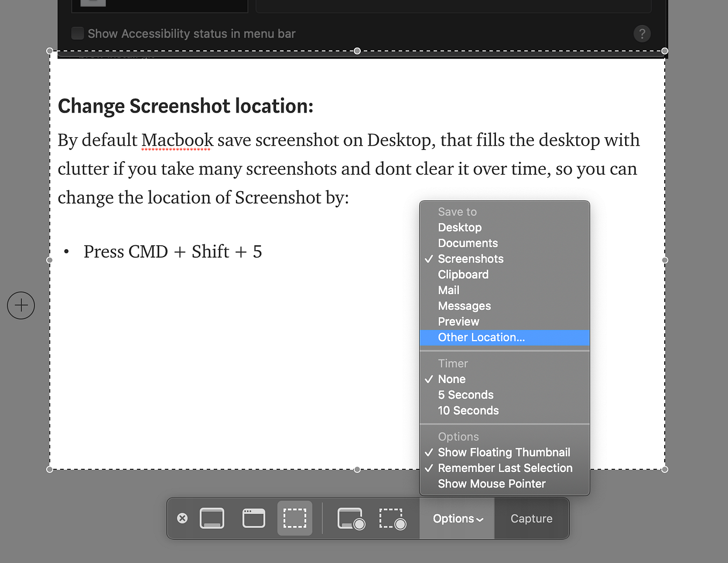Select the Record Entire Screen icon

(351, 518)
